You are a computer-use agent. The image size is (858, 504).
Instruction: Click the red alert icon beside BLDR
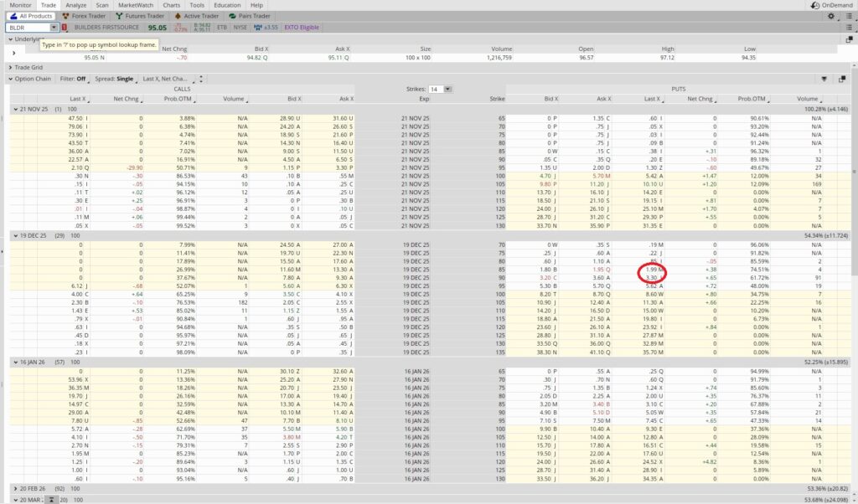(x=65, y=26)
